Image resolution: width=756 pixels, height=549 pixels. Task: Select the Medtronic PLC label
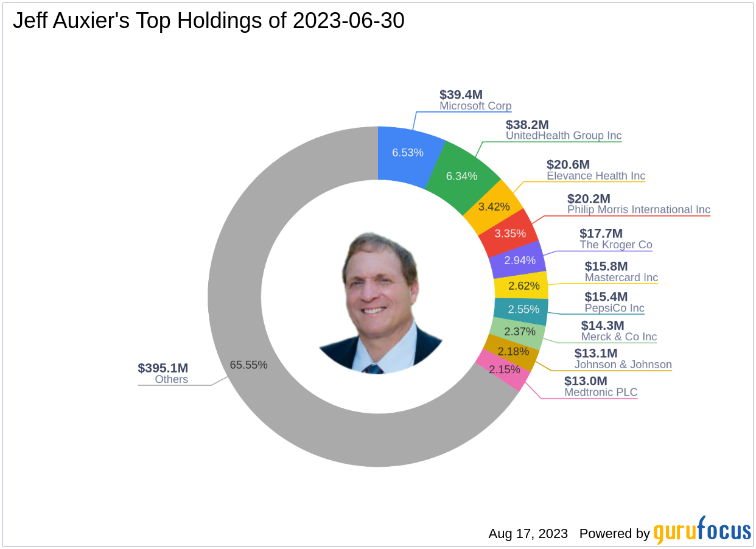601,393
